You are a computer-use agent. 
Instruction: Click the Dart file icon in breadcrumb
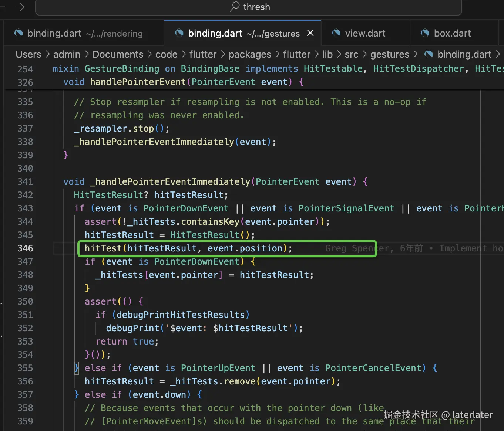(x=429, y=54)
